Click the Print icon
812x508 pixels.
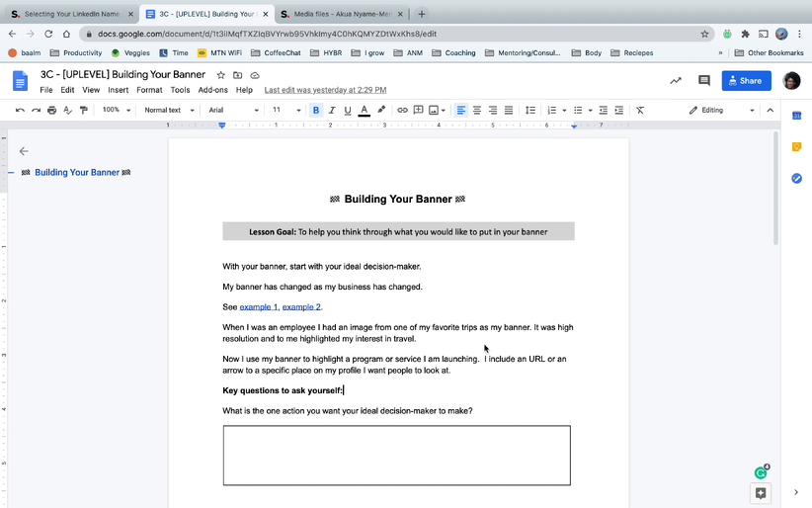click(51, 110)
